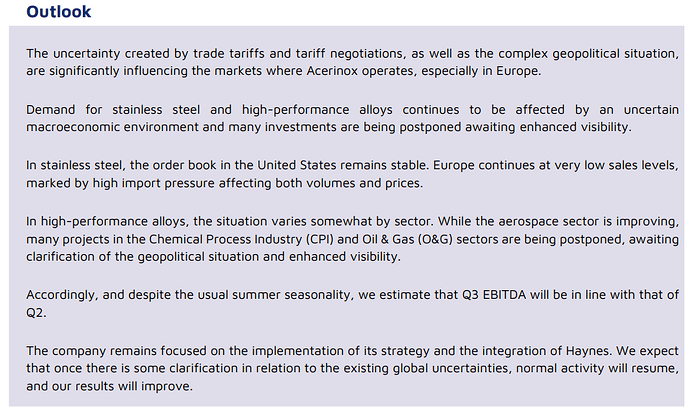
Task: Click the Outlook section heading
Action: (x=59, y=11)
